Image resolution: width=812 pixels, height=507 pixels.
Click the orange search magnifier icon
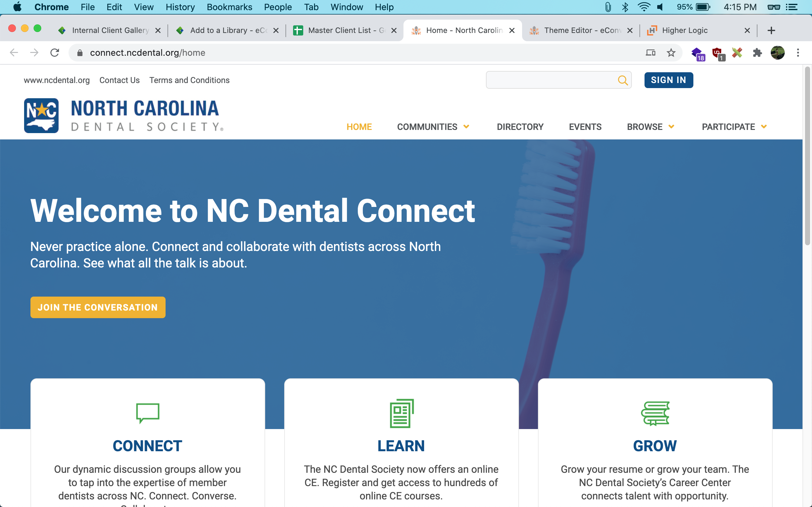click(623, 80)
